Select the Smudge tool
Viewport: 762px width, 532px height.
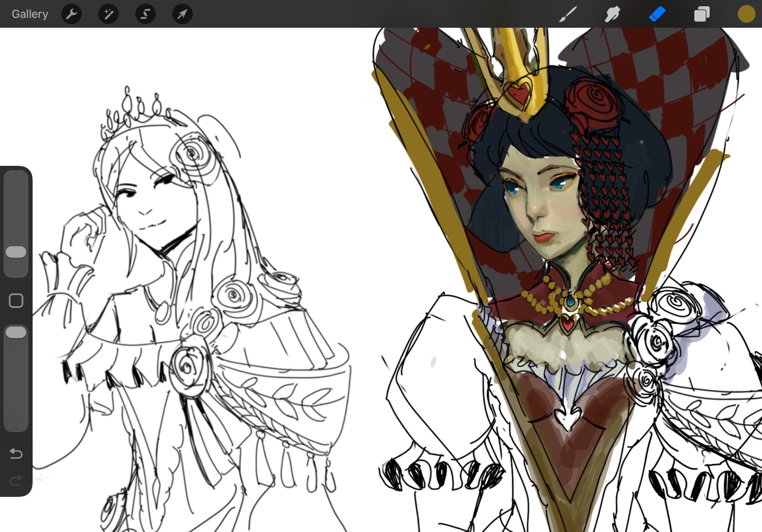click(x=612, y=14)
